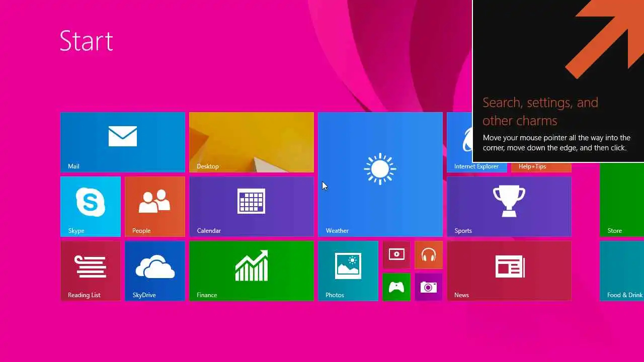Open the Calendar tile
Viewport: 644px width, 362px height.
252,207
